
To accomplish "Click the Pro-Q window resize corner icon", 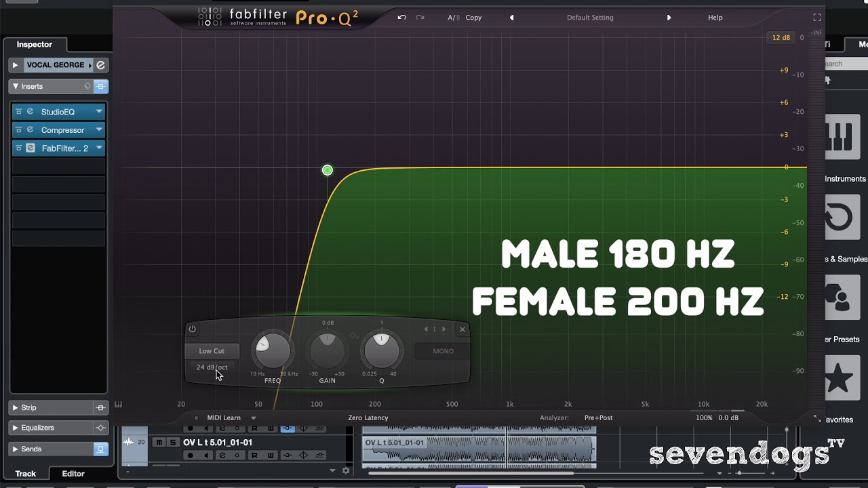I will click(817, 419).
